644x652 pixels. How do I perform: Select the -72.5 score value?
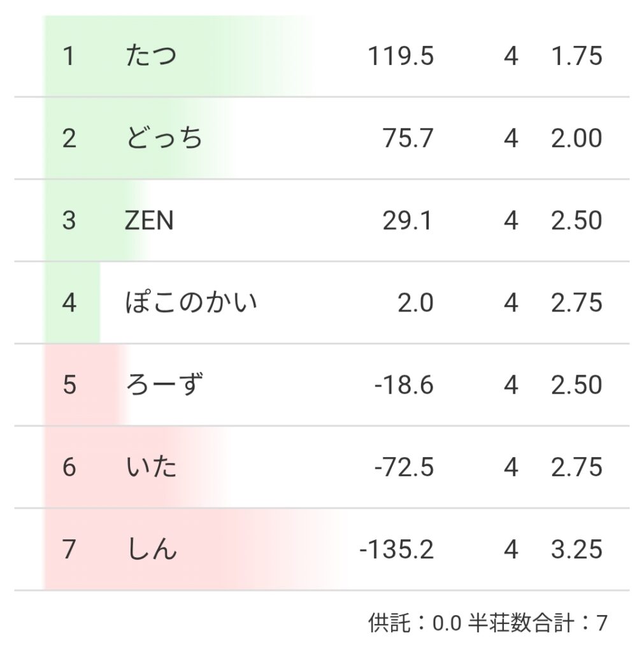tap(404, 467)
